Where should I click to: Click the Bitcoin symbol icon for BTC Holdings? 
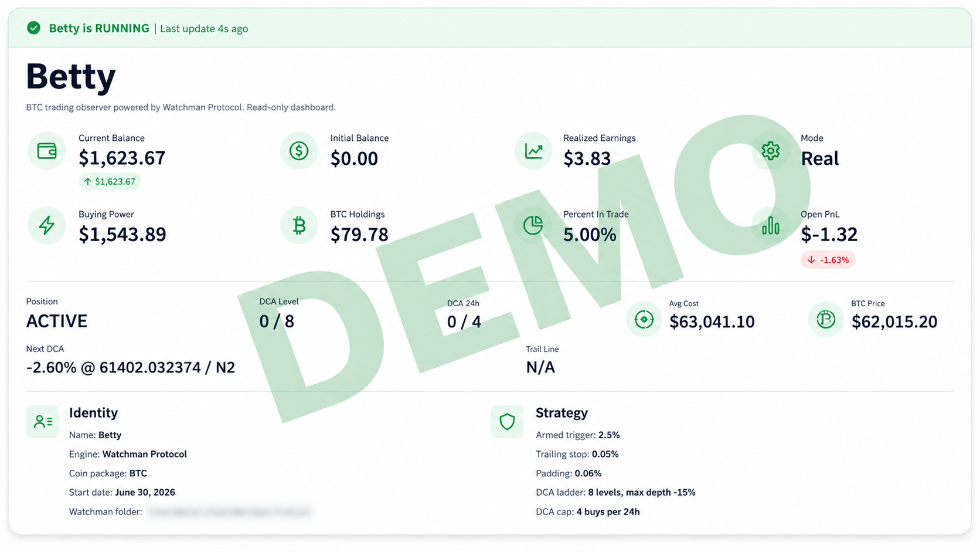coord(299,225)
